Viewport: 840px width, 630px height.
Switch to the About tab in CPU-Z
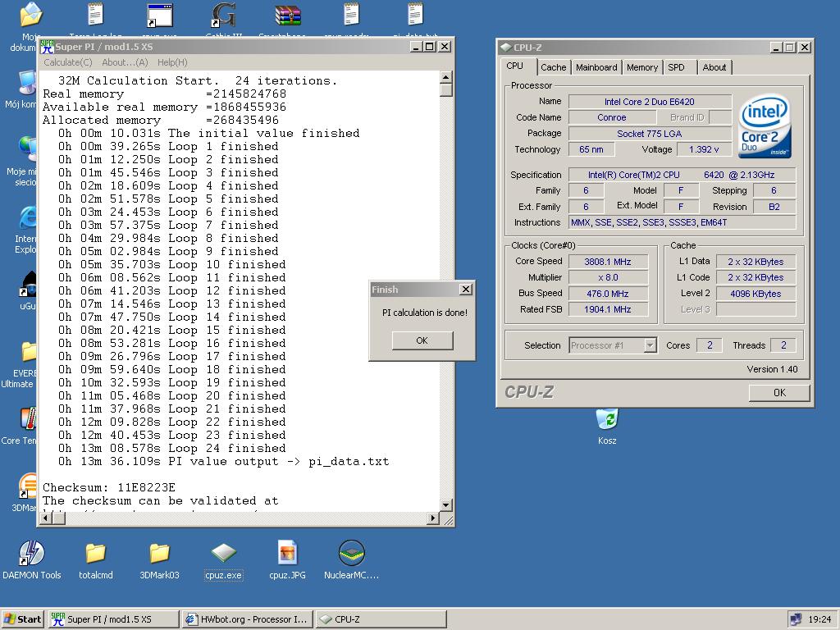tap(714, 67)
